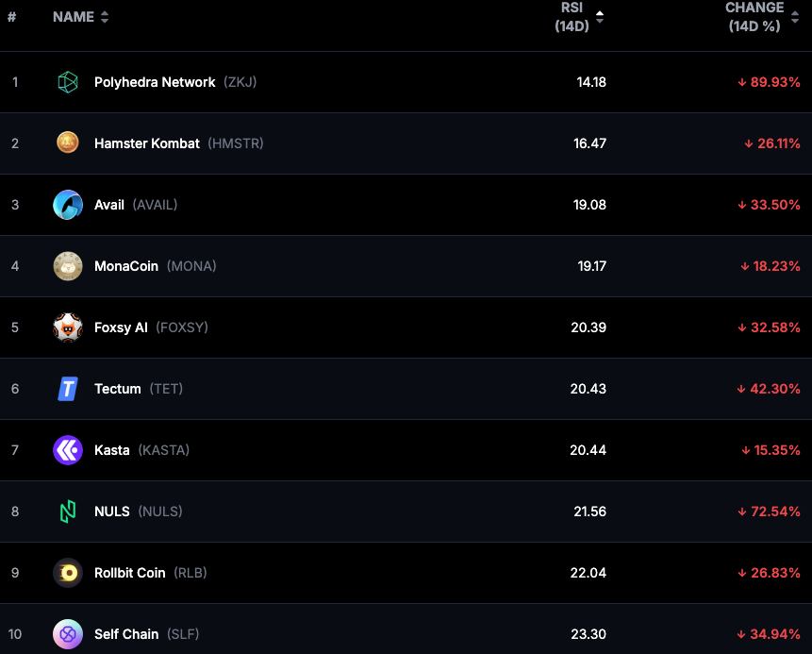
Task: Click the (AVAIL) ticker symbol
Action: coord(155,205)
